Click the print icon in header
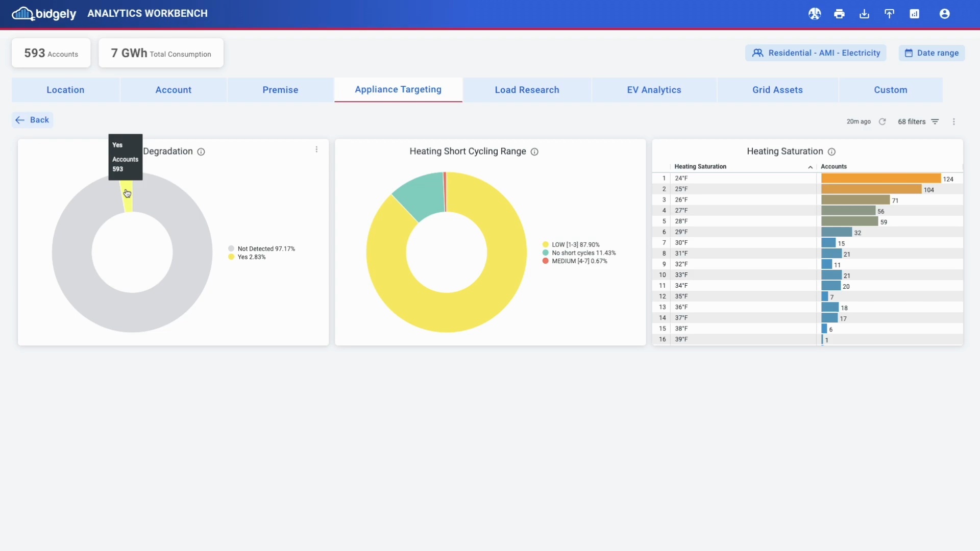The image size is (980, 551). (x=839, y=14)
